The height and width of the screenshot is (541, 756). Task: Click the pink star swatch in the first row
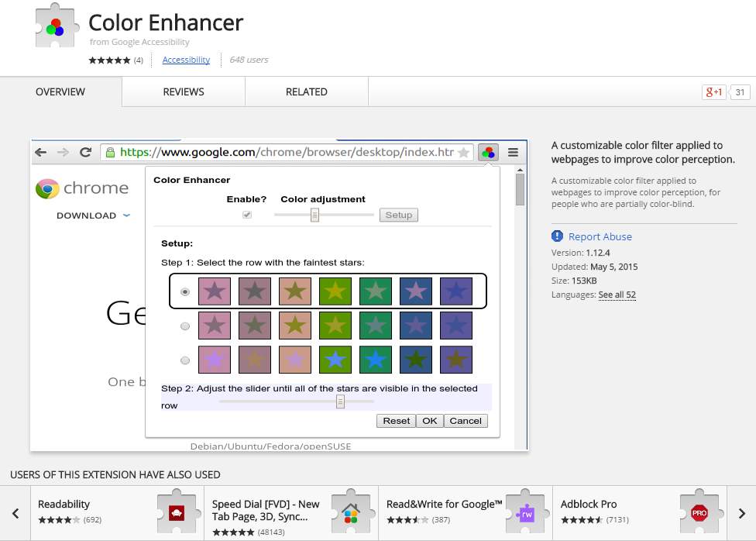(215, 291)
